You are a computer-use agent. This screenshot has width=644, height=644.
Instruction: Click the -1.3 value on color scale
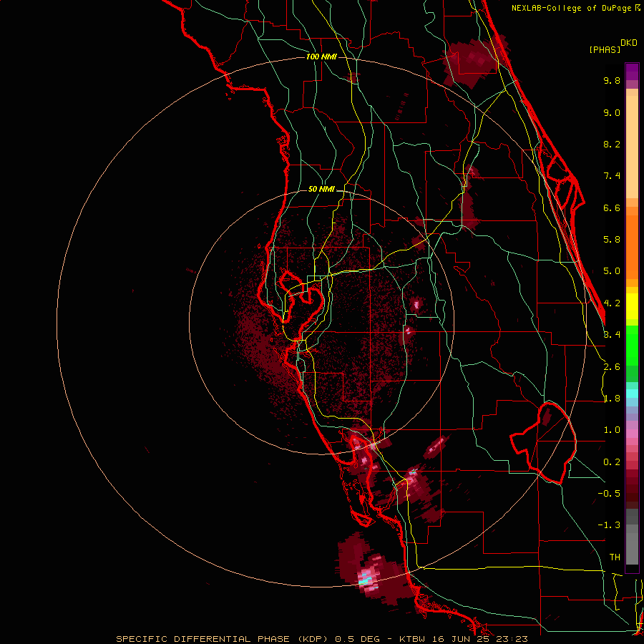pyautogui.click(x=609, y=525)
